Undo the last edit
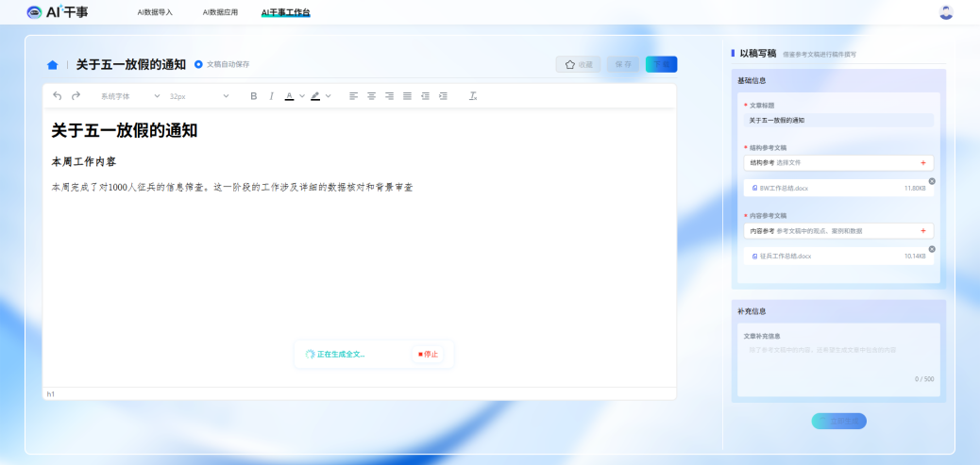 pos(57,96)
